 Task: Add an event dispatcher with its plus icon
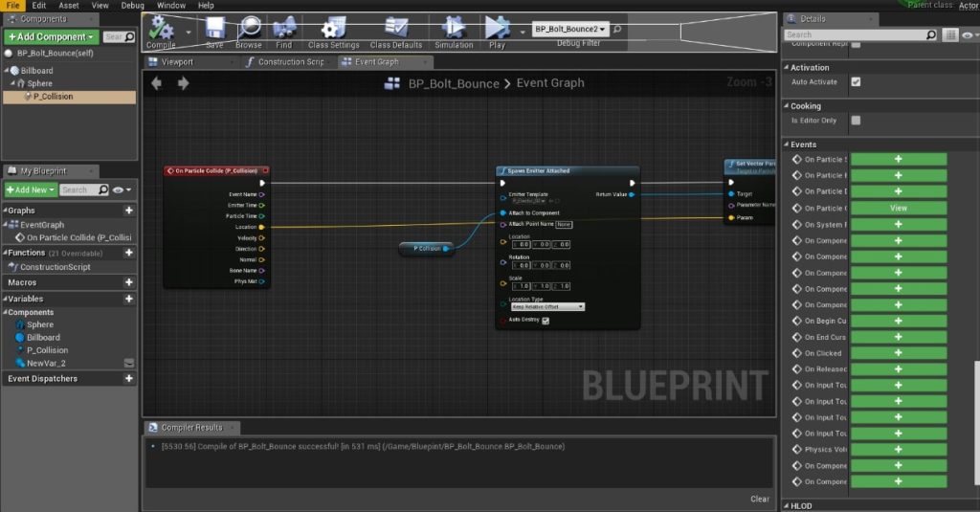(x=129, y=378)
